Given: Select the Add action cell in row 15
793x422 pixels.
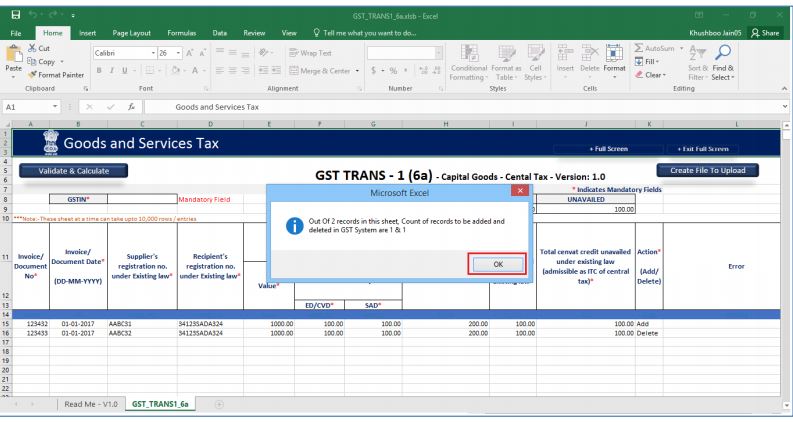Looking at the screenshot, I should 649,324.
